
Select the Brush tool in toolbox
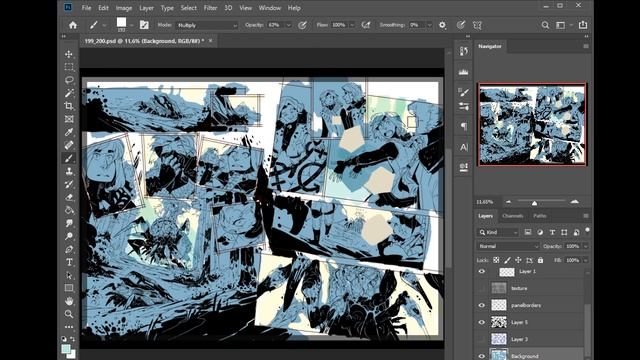pyautogui.click(x=69, y=158)
